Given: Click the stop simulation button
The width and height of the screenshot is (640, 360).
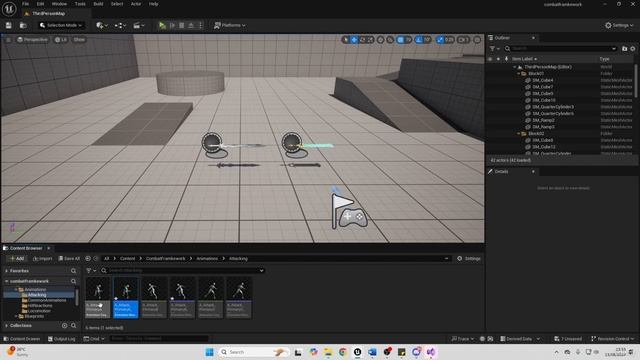Looking at the screenshot, I should 182,25.
